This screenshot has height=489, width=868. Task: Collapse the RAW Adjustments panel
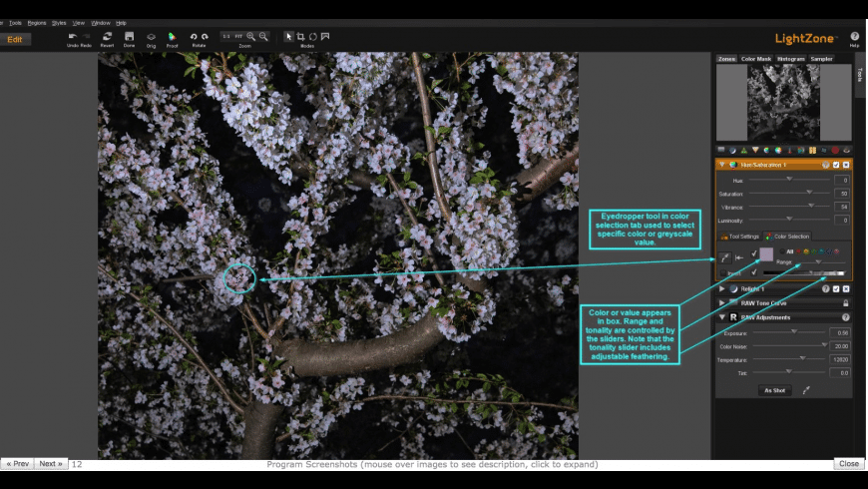click(x=721, y=317)
